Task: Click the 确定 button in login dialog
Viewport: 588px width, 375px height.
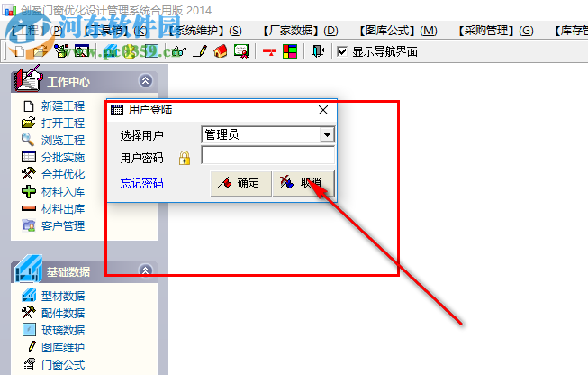Action: [240, 183]
